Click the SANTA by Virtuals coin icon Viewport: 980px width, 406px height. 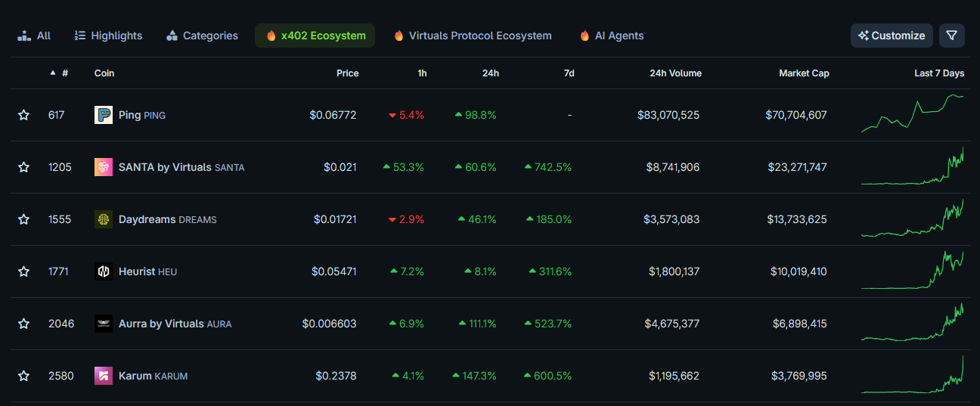104,167
